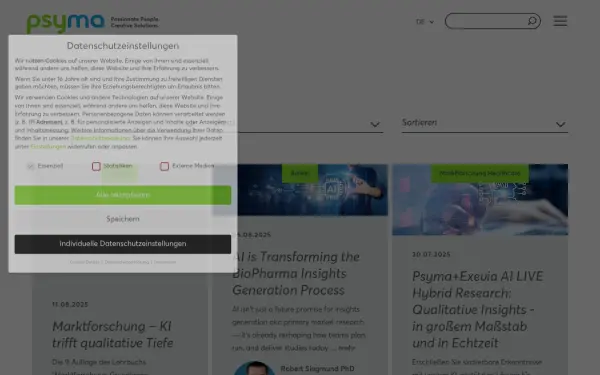Focus the header search field
The height and width of the screenshot is (375, 600).
[x=492, y=21]
